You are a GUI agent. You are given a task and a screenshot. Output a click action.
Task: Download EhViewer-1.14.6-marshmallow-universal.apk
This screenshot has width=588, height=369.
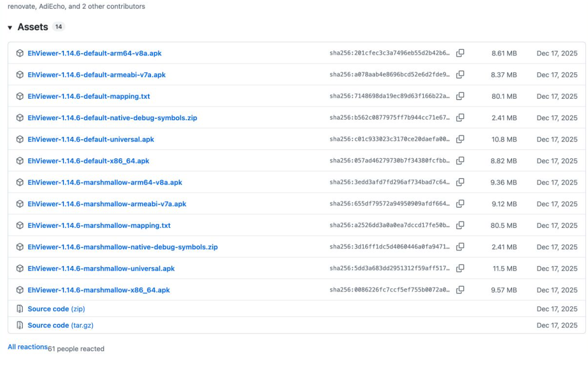tap(101, 268)
